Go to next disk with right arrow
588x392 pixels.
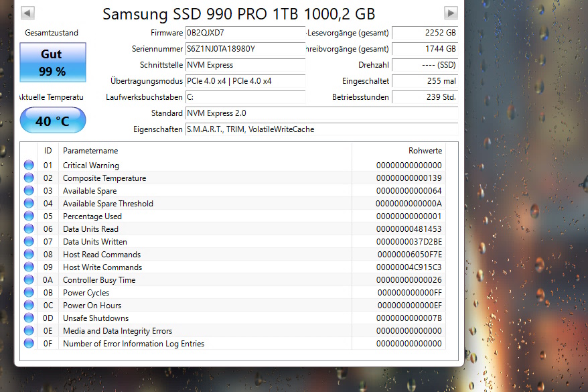[451, 13]
